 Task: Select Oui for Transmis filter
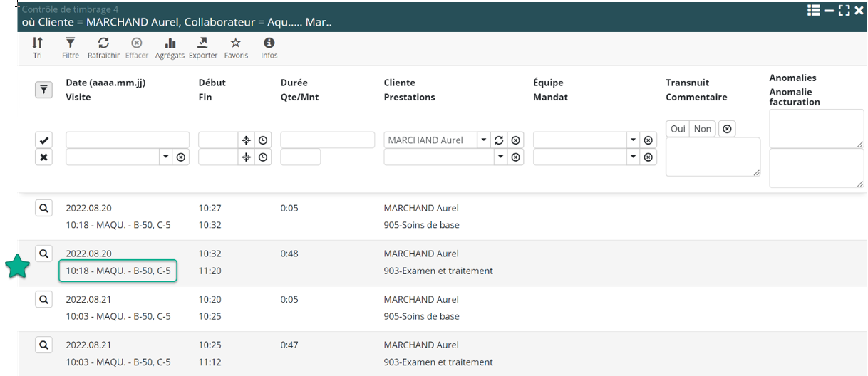678,129
